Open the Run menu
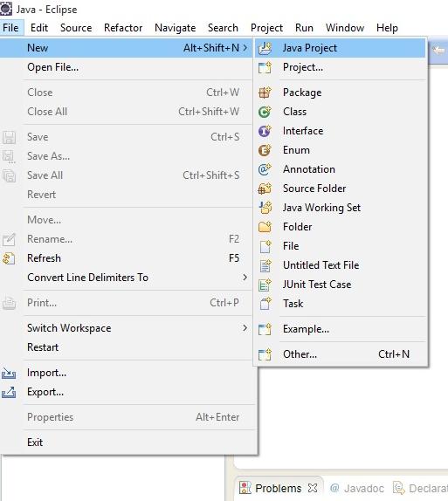Screen dimensions: 448x501 point(304,28)
